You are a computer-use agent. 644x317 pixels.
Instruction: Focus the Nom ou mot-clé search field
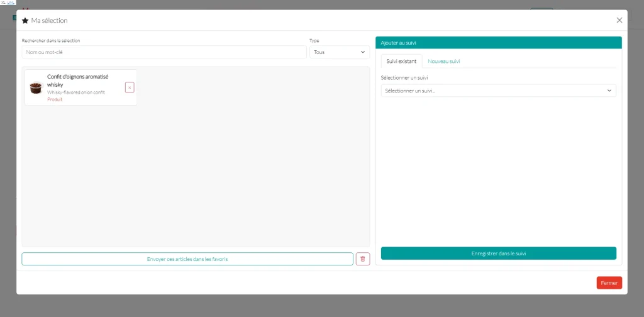164,52
